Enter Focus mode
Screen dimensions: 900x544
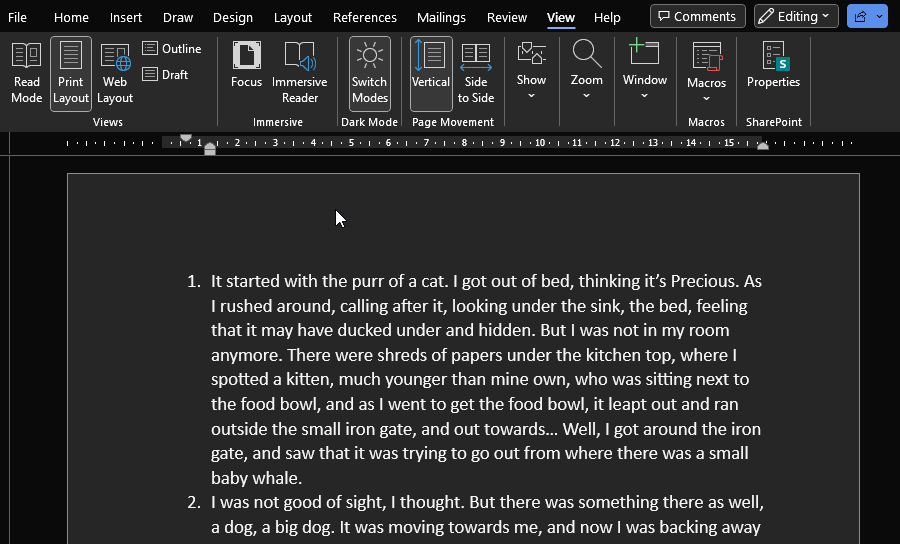point(246,65)
